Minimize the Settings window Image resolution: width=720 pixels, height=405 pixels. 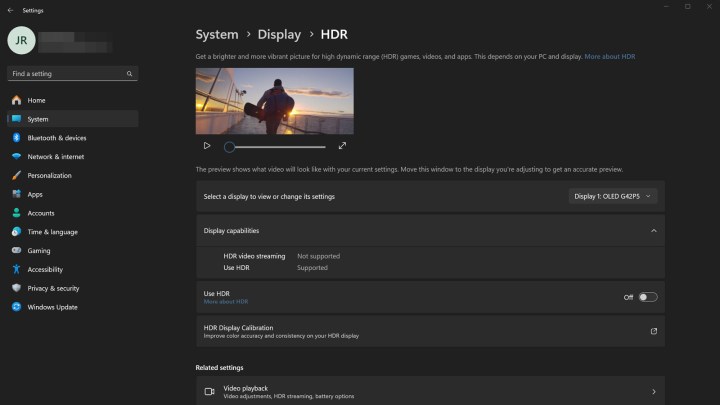(x=666, y=6)
